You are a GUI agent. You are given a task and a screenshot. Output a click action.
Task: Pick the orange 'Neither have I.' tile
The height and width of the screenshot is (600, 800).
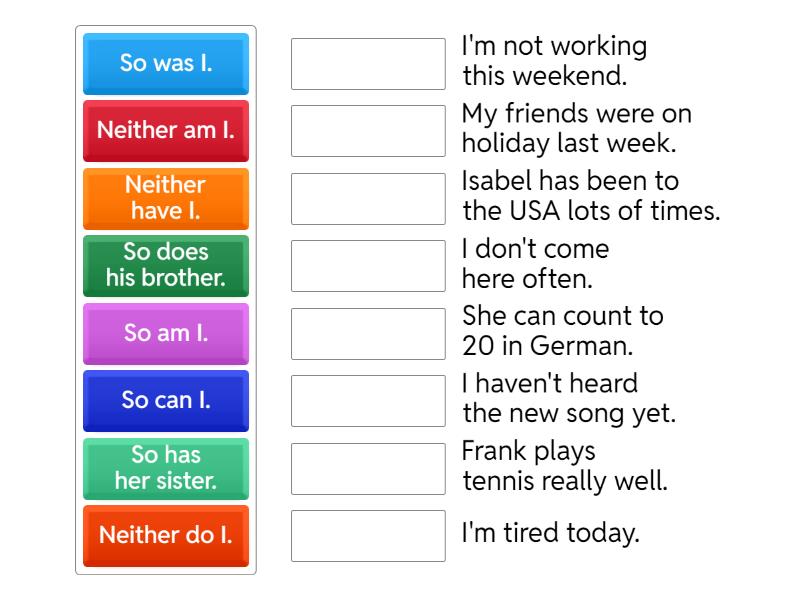(166, 198)
